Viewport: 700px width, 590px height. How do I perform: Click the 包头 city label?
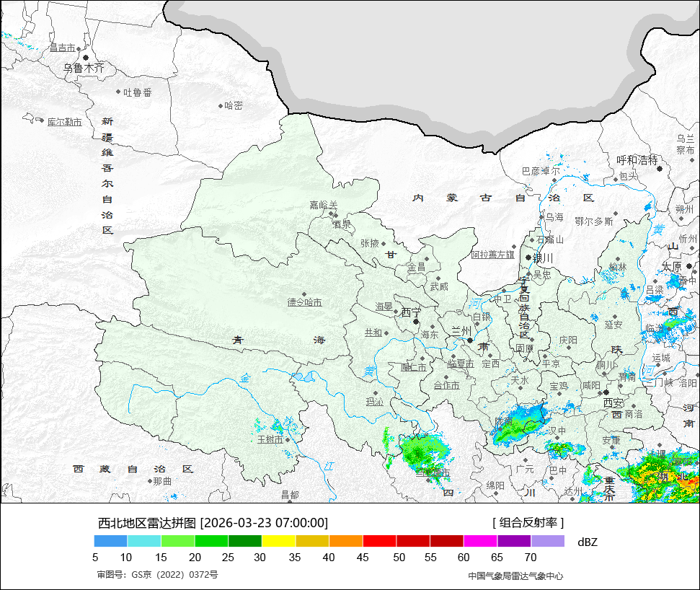629,177
